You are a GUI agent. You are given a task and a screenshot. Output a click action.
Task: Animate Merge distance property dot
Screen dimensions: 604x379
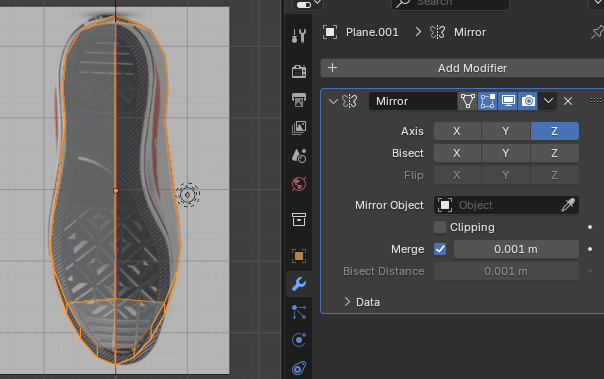pyautogui.click(x=590, y=249)
